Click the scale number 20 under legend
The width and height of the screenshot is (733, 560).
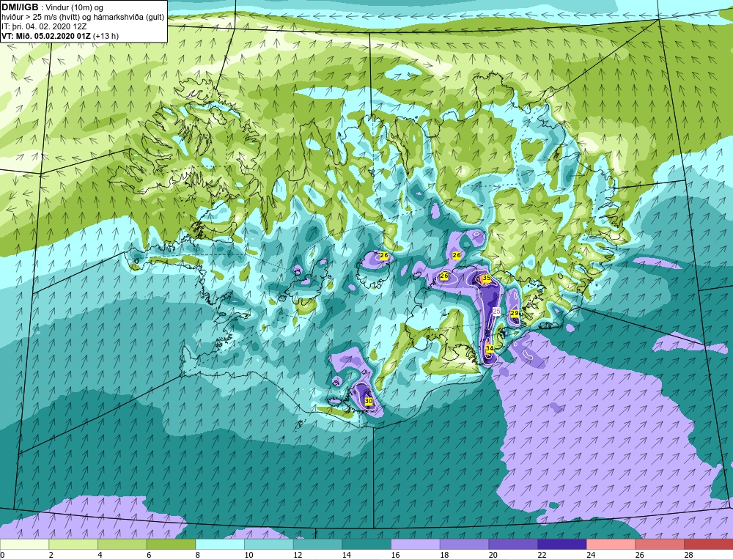[493, 555]
